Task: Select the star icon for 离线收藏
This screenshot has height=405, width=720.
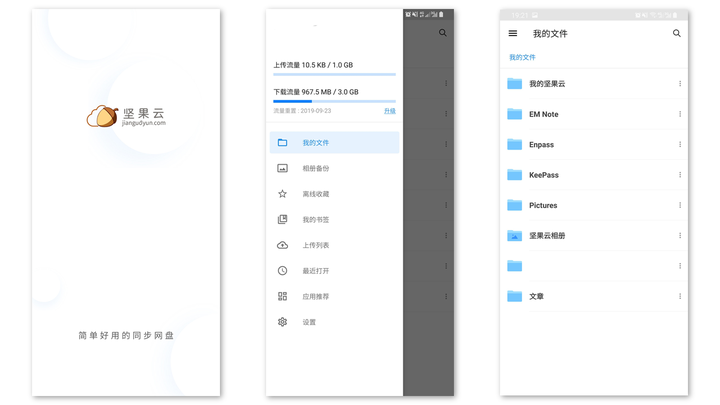Action: pyautogui.click(x=282, y=194)
